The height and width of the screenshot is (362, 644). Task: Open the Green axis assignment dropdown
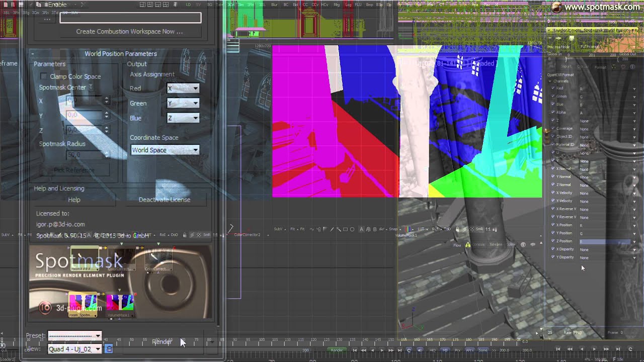point(183,103)
